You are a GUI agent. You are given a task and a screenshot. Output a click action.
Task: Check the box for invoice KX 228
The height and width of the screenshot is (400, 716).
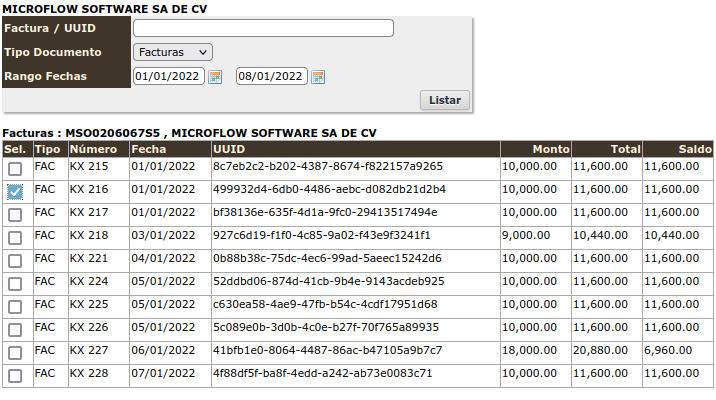point(15,376)
